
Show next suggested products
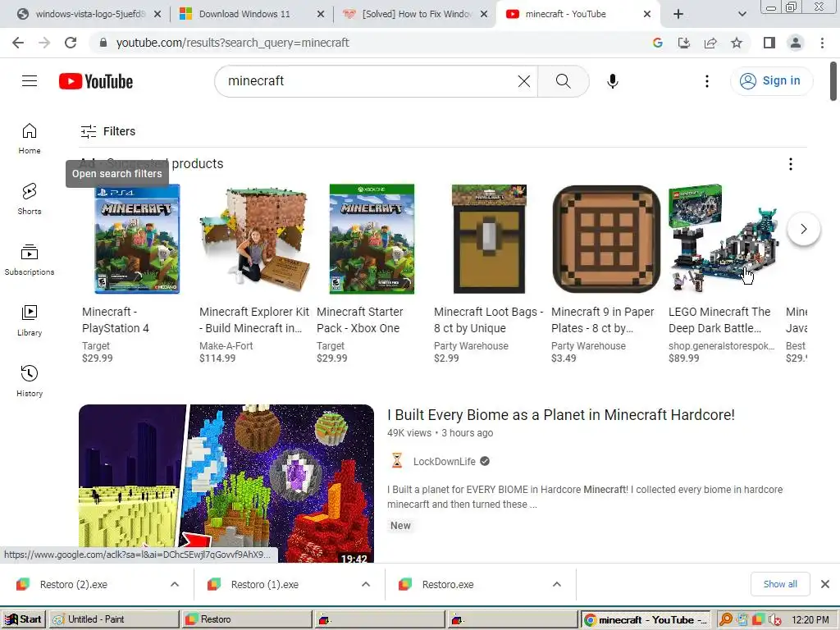pos(804,229)
